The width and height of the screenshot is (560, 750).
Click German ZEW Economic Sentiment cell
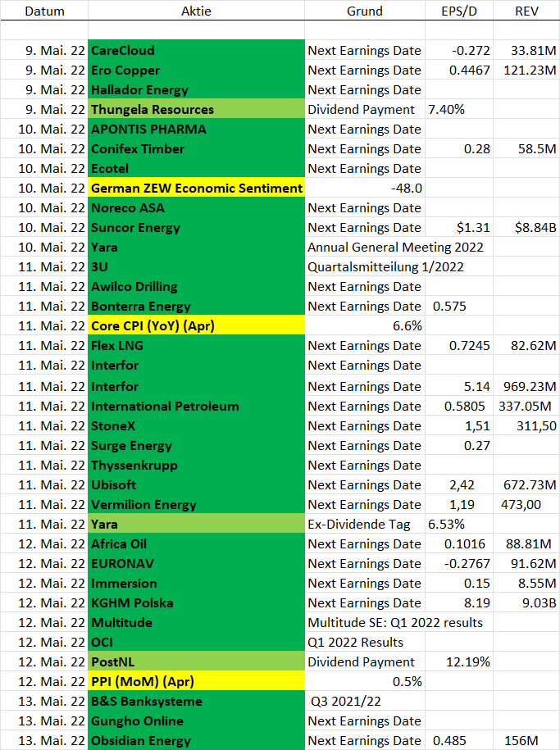click(196, 188)
